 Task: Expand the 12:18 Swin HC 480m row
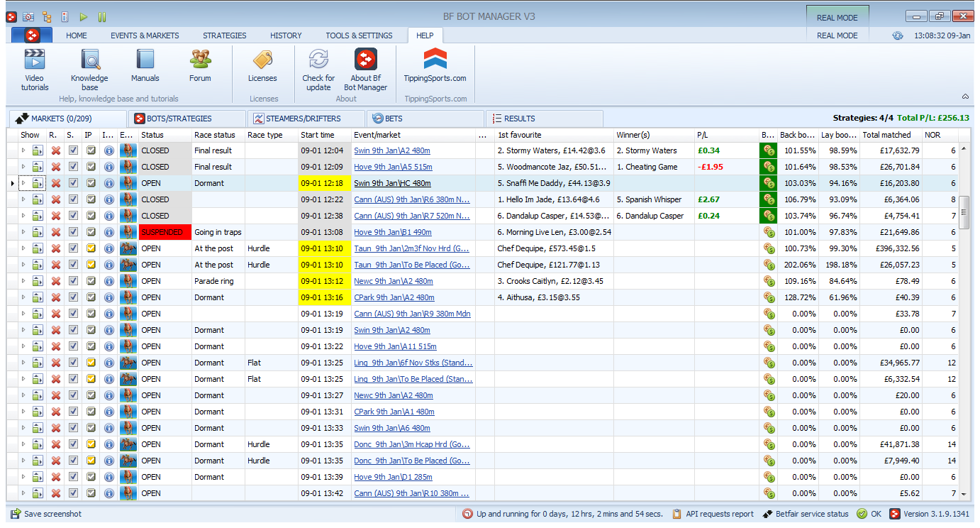point(23,183)
